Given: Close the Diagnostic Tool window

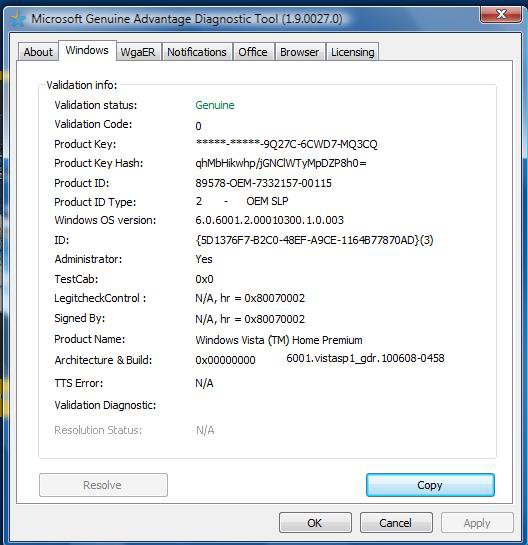Looking at the screenshot, I should (x=501, y=15).
